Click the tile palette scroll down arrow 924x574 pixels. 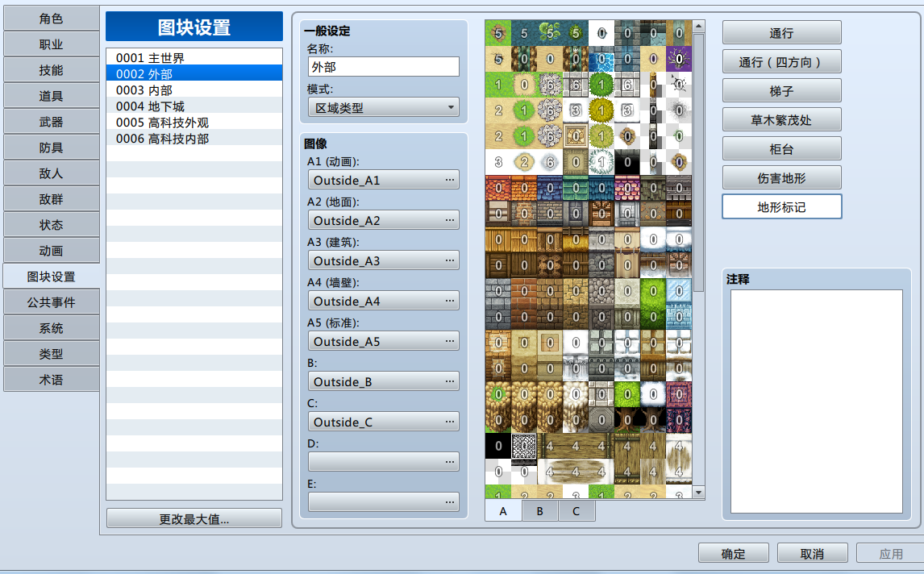click(698, 492)
